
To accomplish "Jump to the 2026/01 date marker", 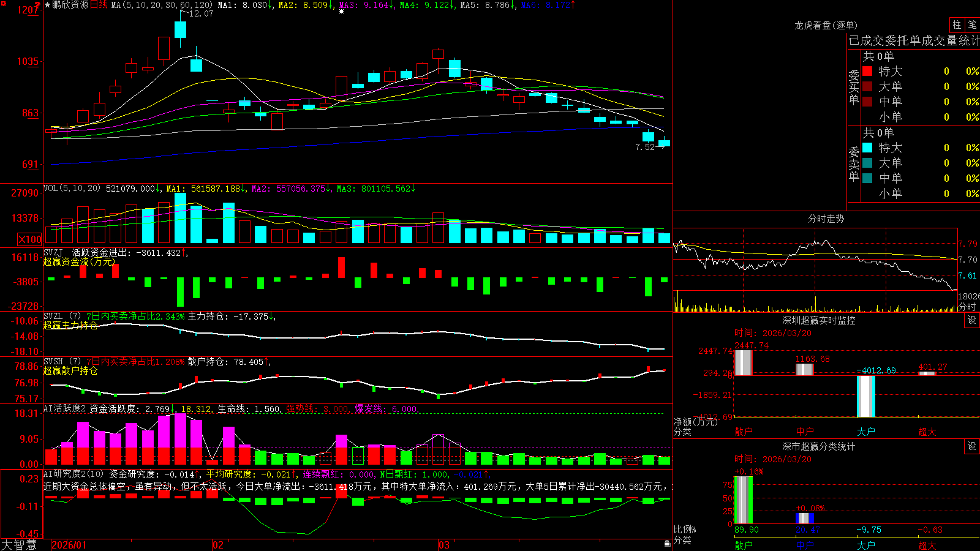I will [x=69, y=545].
